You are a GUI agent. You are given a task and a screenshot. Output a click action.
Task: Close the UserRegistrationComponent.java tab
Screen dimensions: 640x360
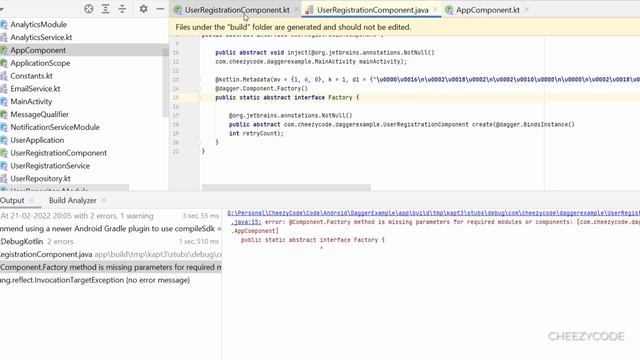coord(435,10)
